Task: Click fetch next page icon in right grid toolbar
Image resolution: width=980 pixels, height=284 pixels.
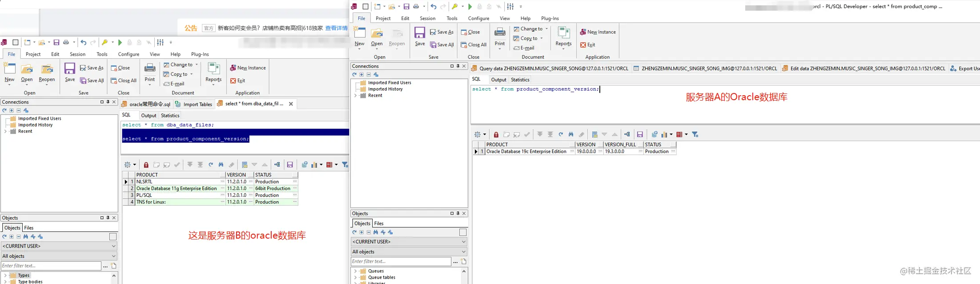Action: pos(540,134)
